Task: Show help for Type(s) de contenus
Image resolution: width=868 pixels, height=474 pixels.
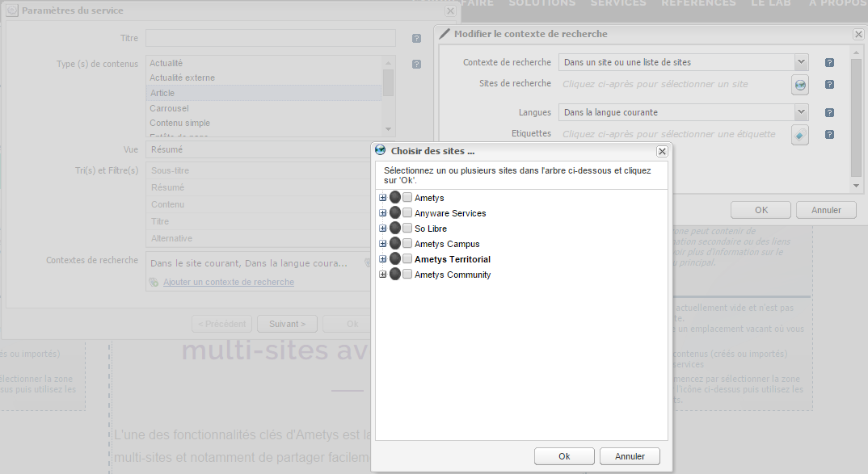Action: click(416, 64)
